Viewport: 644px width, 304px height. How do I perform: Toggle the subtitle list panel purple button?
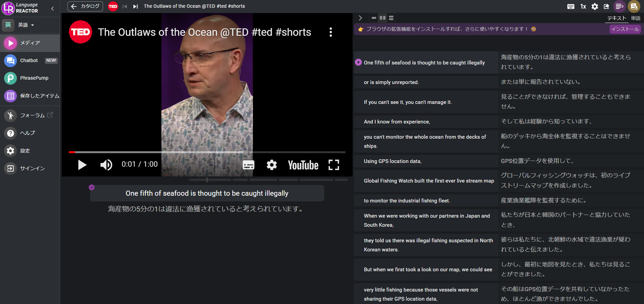619,6
